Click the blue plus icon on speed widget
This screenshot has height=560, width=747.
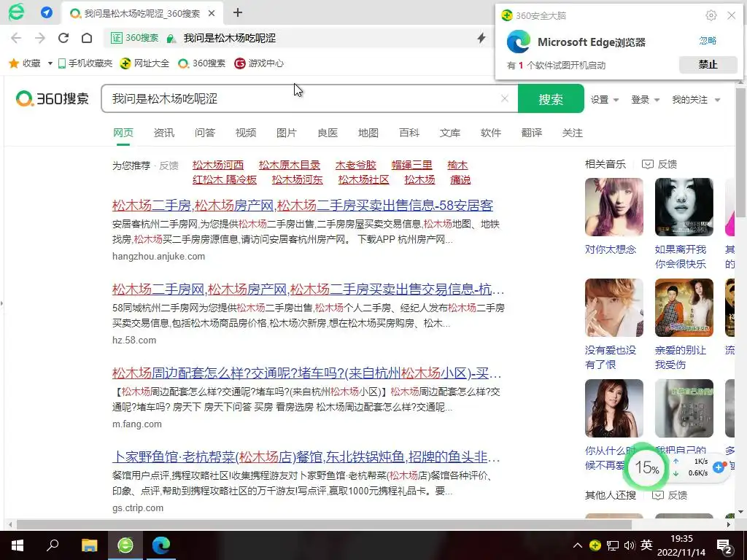click(x=719, y=467)
